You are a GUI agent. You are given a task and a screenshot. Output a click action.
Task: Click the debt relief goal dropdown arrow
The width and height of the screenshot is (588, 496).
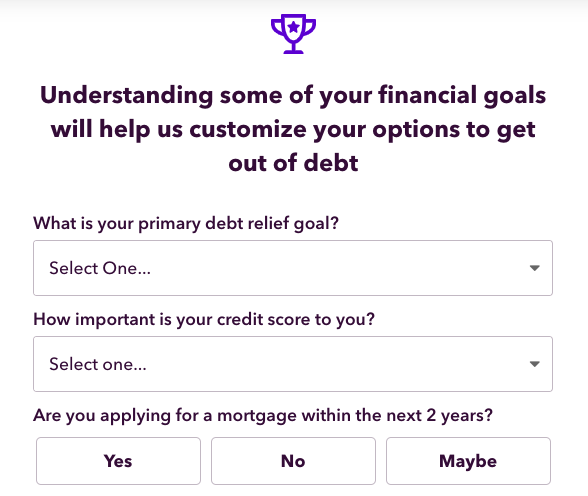coord(534,268)
